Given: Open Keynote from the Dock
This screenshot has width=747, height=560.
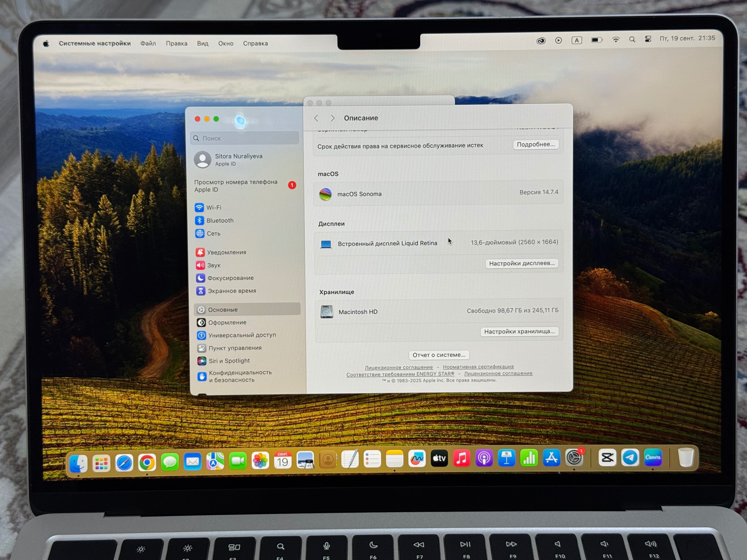Looking at the screenshot, I should (x=507, y=458).
